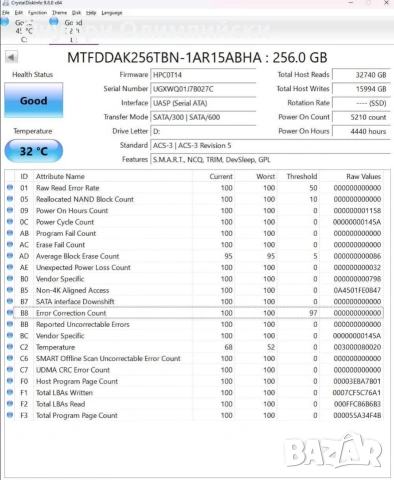Click raw value 000000001158
The width and height of the screenshot is (394, 480).
357,211
